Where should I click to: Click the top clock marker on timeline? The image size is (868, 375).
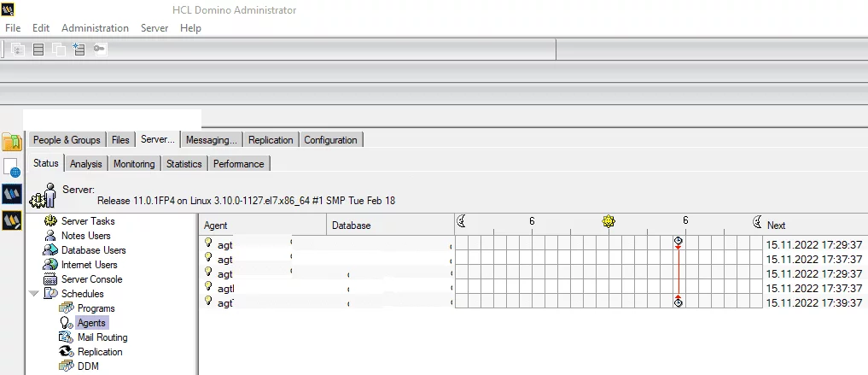click(679, 242)
